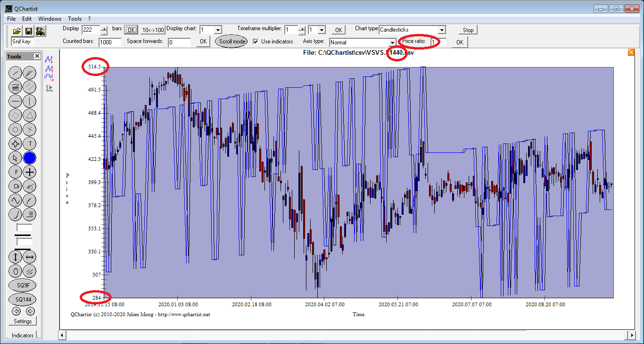
Task: Open the Edit menu
Action: click(27, 19)
